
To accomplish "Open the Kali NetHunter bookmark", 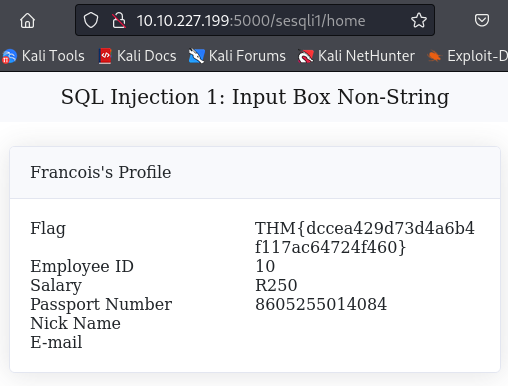I will click(x=356, y=56).
